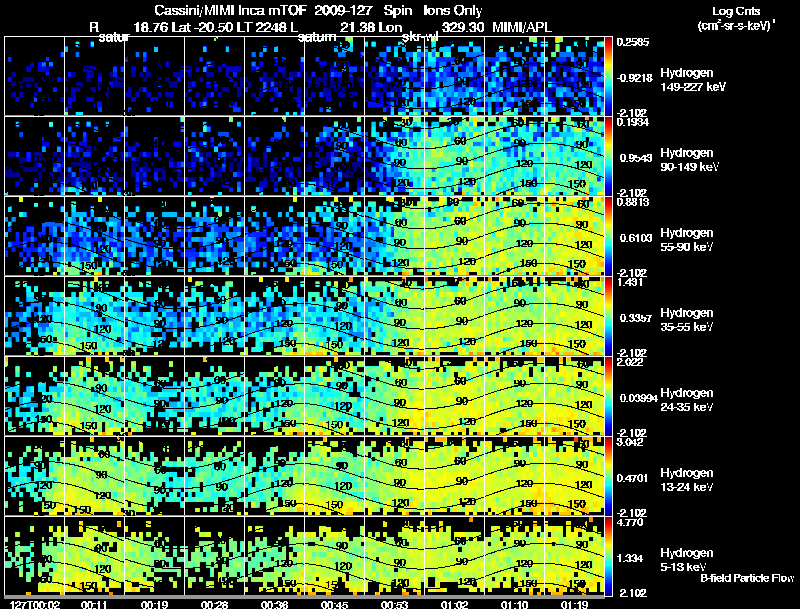Click the time axis label "01:19"
The height and width of the screenshot is (609, 800).
(x=574, y=604)
